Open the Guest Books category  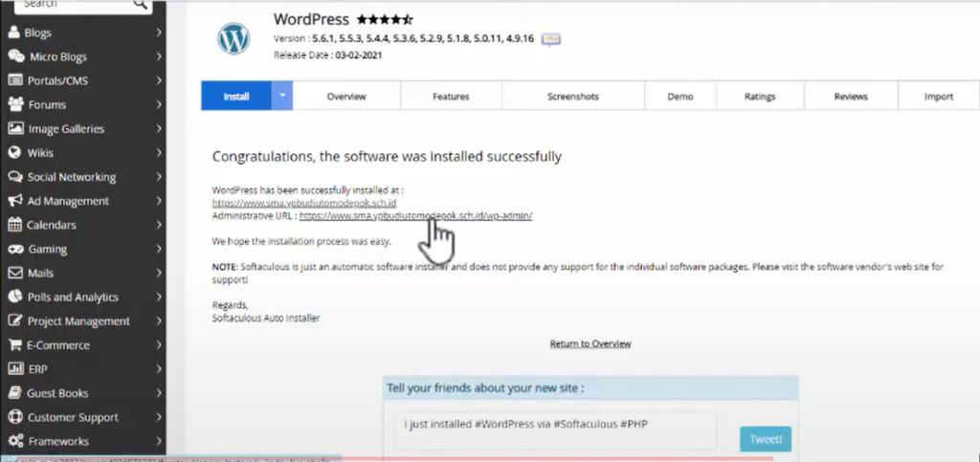click(x=83, y=393)
